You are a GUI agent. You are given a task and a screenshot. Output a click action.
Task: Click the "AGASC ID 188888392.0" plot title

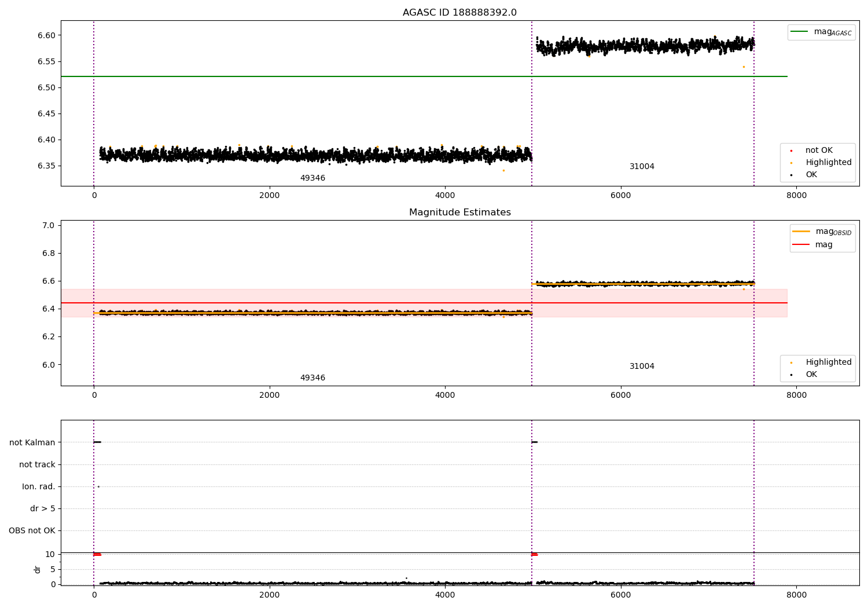point(459,13)
